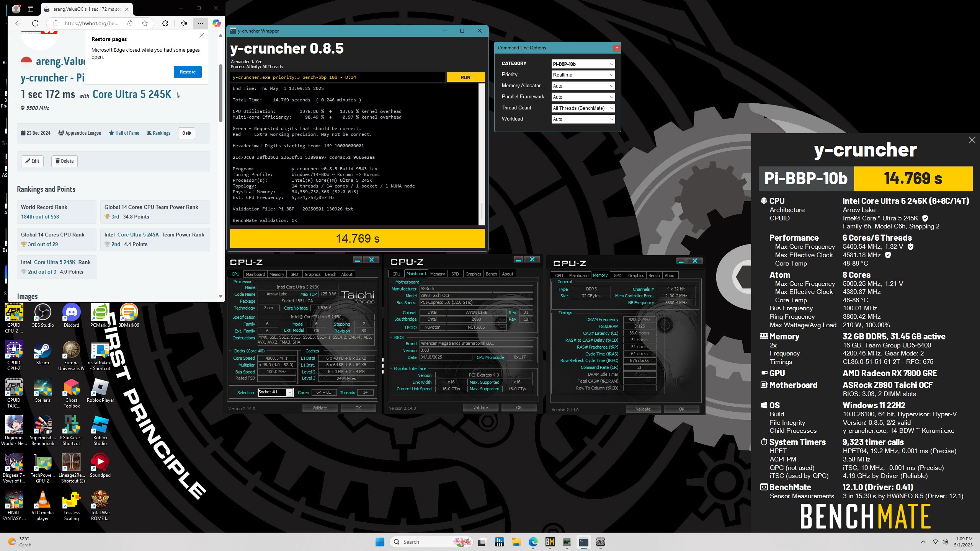This screenshot has height=551, width=980.
Task: Close the Command Line Options window
Action: coord(616,48)
